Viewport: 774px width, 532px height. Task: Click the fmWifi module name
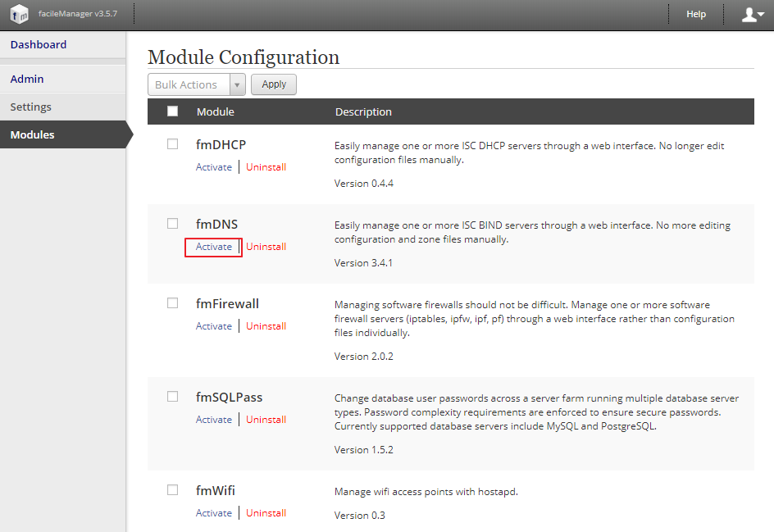click(x=215, y=490)
